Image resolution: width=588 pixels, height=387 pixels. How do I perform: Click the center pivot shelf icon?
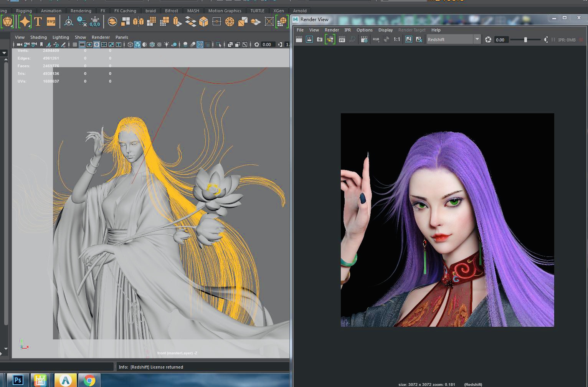(69, 22)
